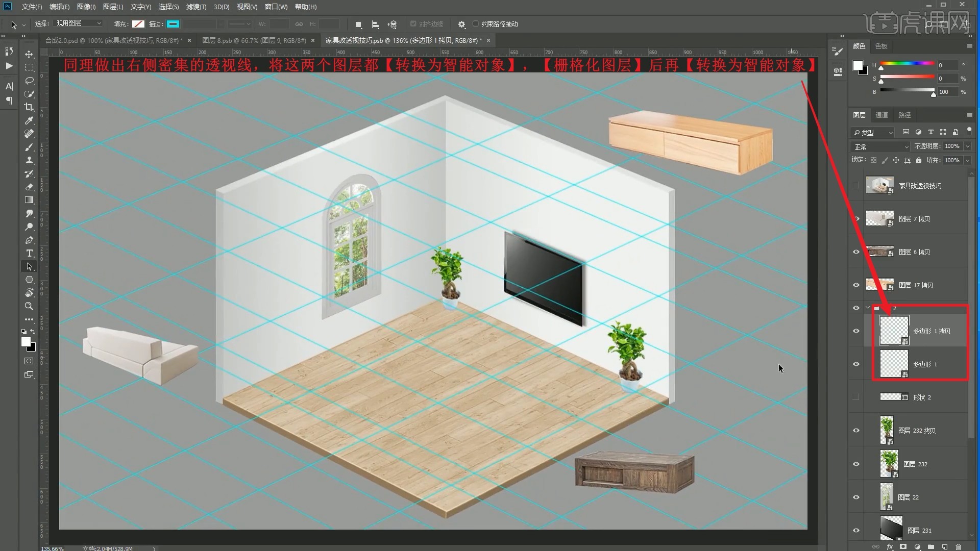The height and width of the screenshot is (551, 980).
Task: Switch to the 色板 panel tab
Action: tap(881, 46)
